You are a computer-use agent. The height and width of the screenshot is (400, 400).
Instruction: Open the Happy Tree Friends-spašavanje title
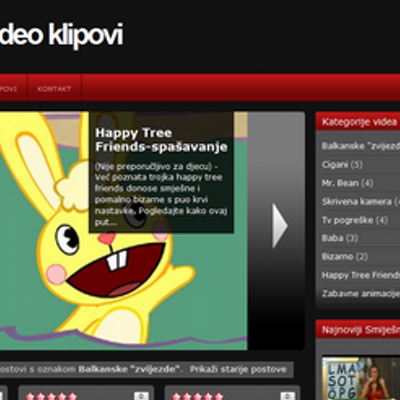161,140
